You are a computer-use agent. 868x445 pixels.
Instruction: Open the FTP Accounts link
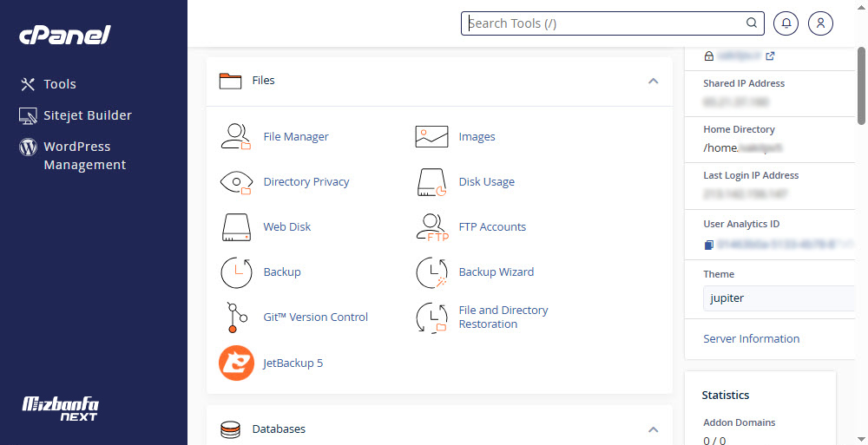tap(492, 227)
